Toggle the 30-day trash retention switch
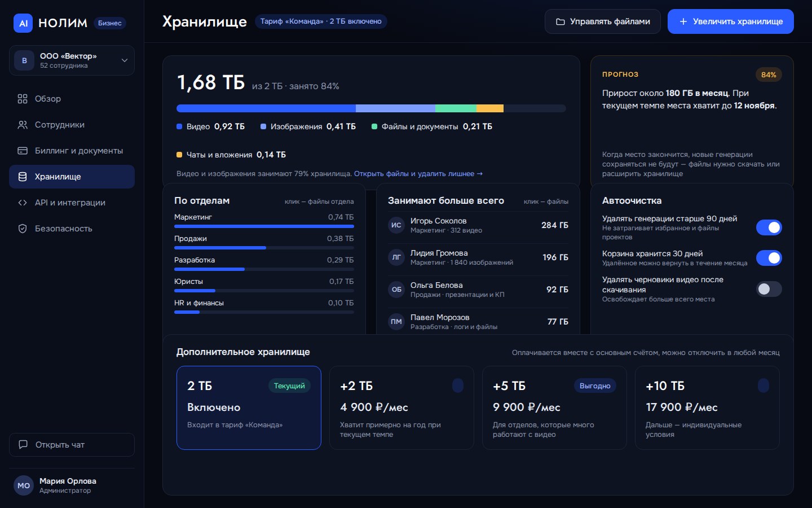The image size is (812, 508). point(769,258)
